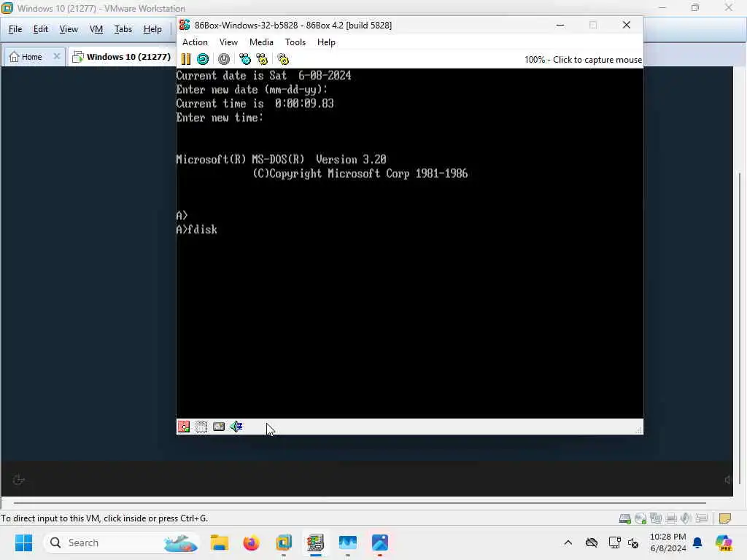
Task: Click the teal Hard reset icon in 86Box
Action: point(203,59)
